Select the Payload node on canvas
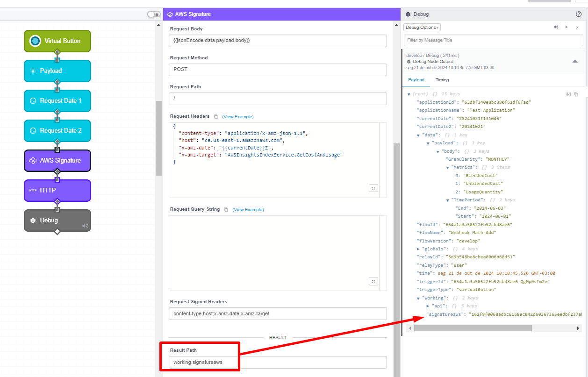 click(x=57, y=71)
